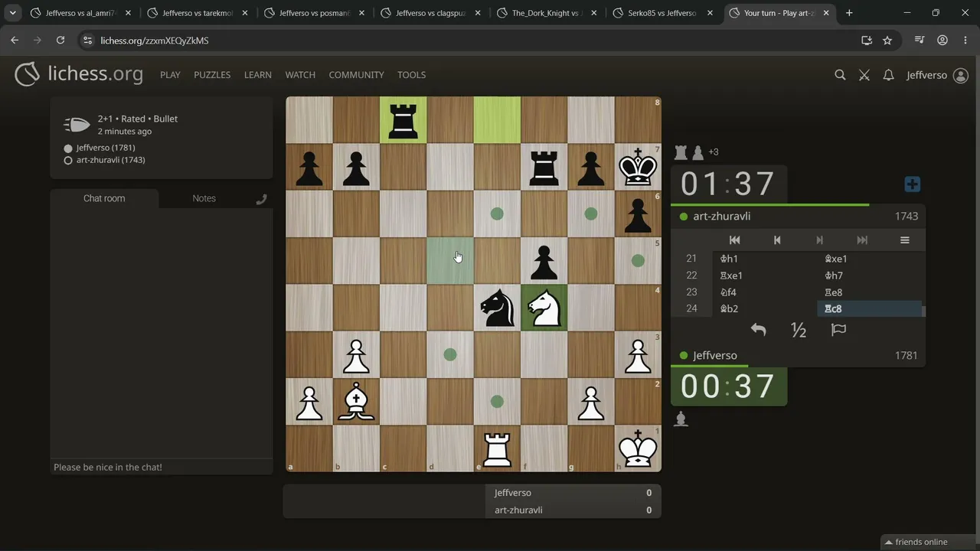Screen dimensions: 980x551
Task: Open lichess search magnifier icon
Action: [x=840, y=75]
